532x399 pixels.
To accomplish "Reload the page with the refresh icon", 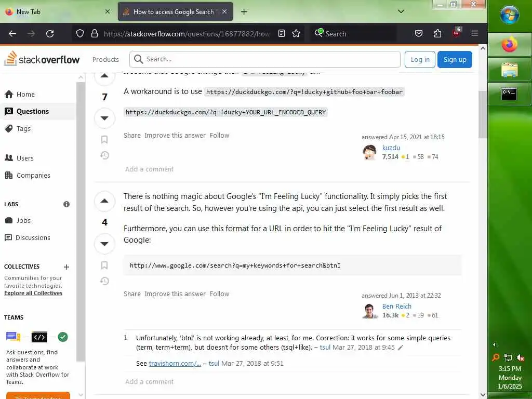I will (x=50, y=34).
